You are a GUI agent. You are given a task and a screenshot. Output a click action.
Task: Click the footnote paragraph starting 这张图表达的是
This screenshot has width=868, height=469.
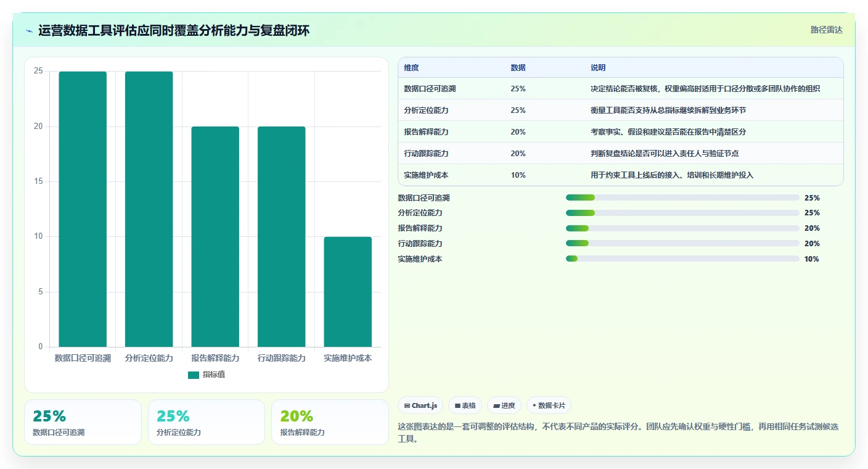click(x=618, y=433)
